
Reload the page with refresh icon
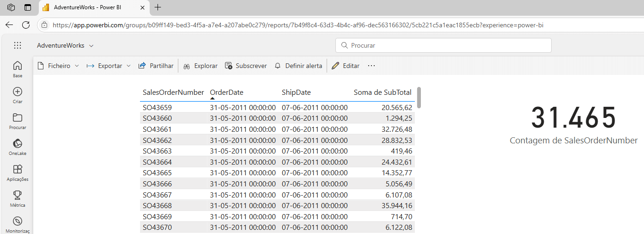pos(26,25)
